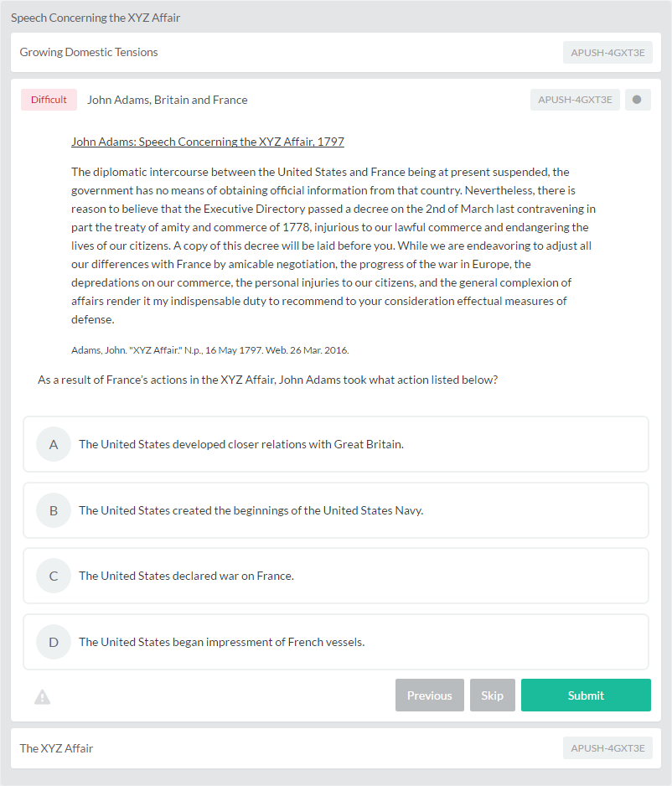Viewport: 672px width, 786px height.
Task: Choose option about declaring war on France
Action: click(336, 576)
